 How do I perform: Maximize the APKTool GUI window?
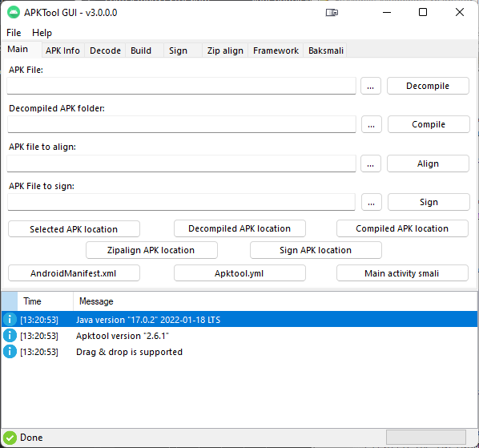coord(423,13)
